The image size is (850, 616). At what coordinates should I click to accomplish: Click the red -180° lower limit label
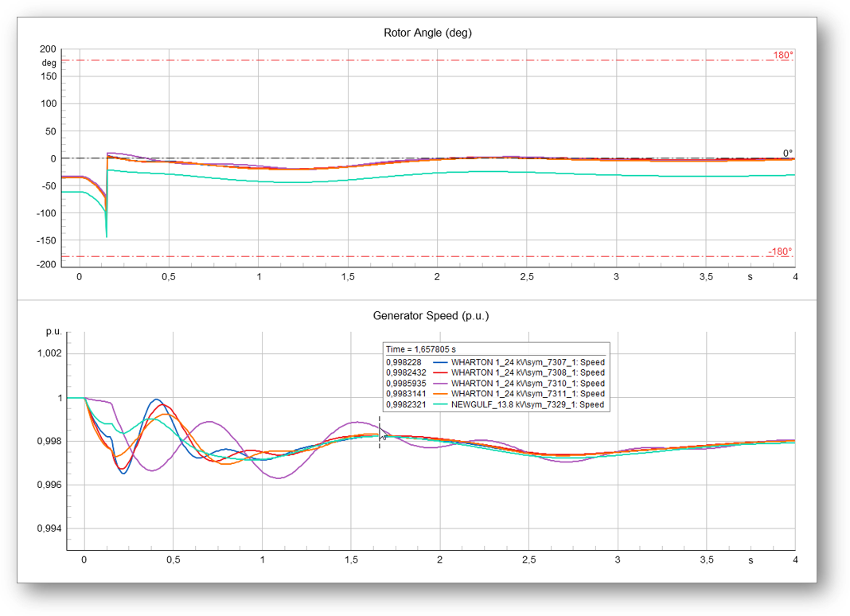click(x=780, y=251)
